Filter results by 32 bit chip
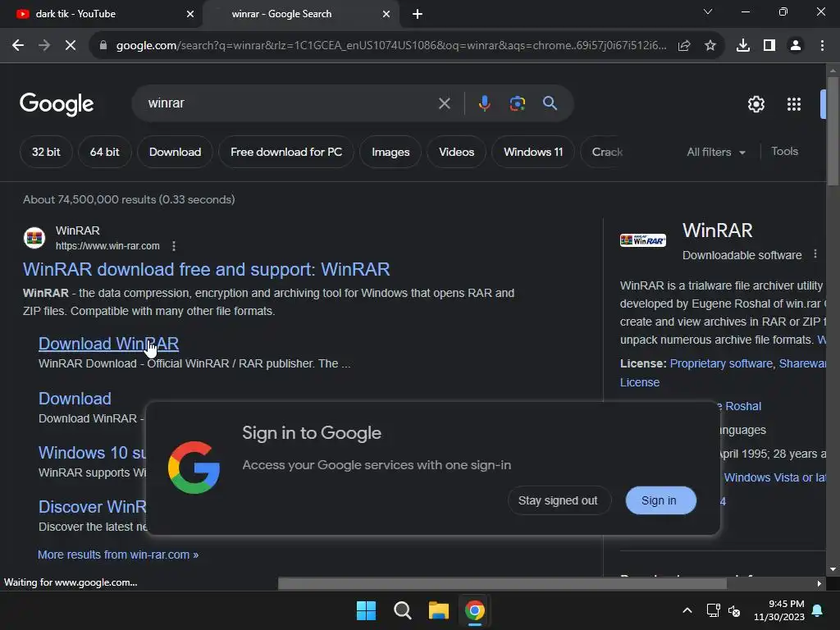Screen dimensions: 840x630 tap(46, 152)
